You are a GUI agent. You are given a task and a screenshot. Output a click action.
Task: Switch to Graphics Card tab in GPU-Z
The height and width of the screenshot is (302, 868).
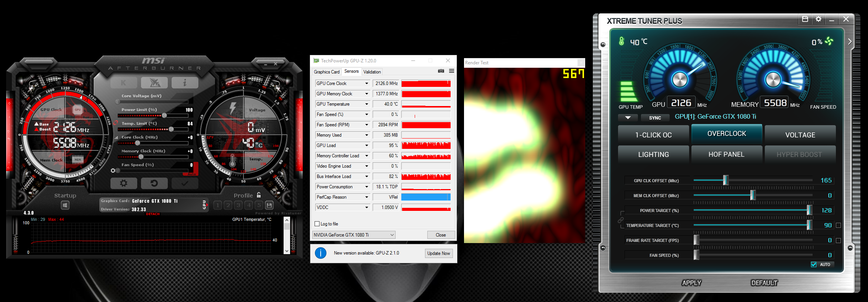tap(326, 72)
